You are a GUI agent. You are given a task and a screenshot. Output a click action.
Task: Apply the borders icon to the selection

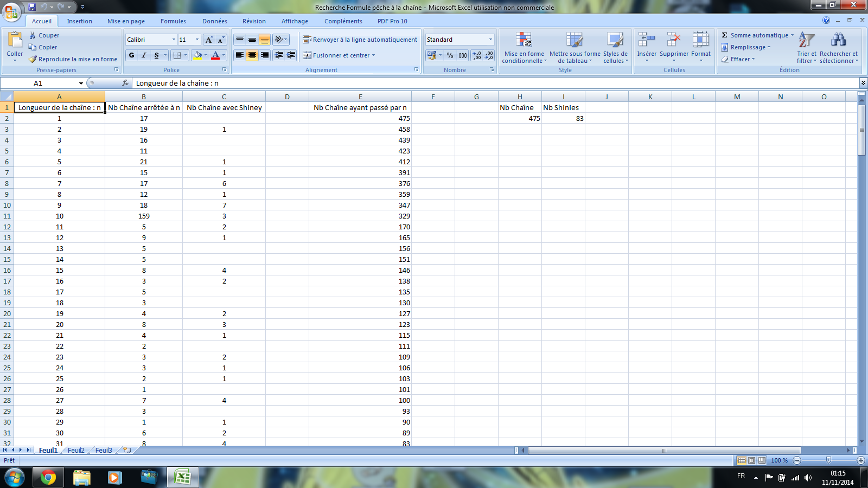[177, 55]
